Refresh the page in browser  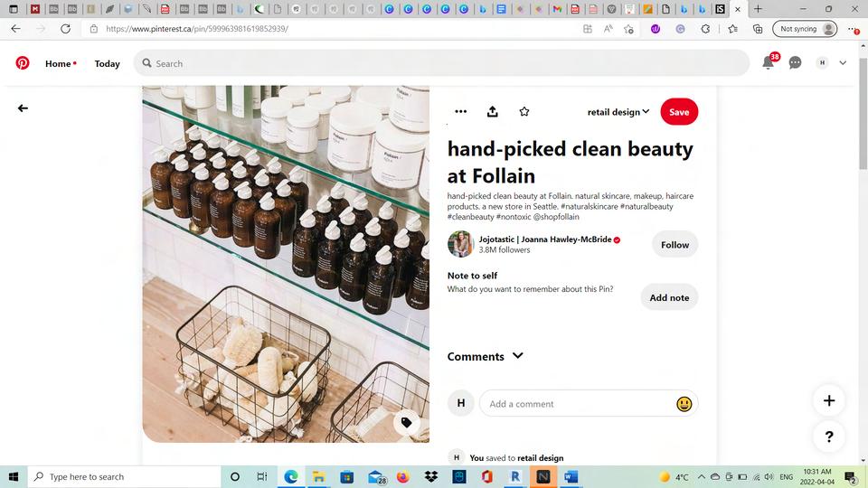[x=65, y=29]
